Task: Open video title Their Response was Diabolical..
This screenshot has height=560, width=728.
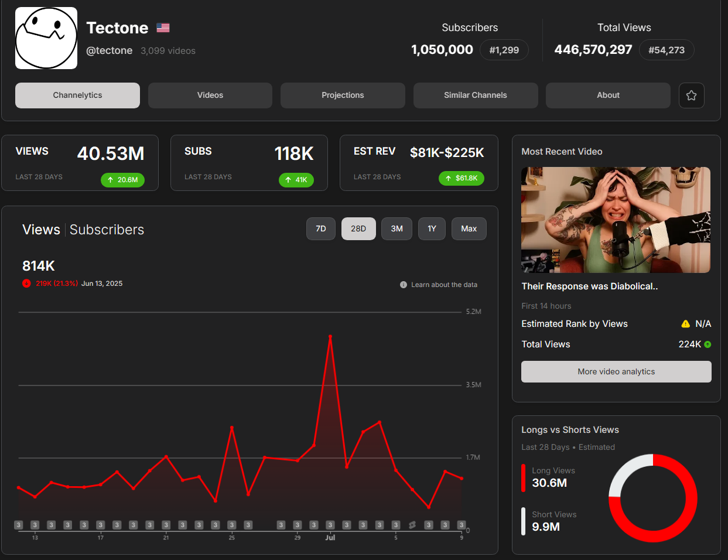Action: (590, 286)
